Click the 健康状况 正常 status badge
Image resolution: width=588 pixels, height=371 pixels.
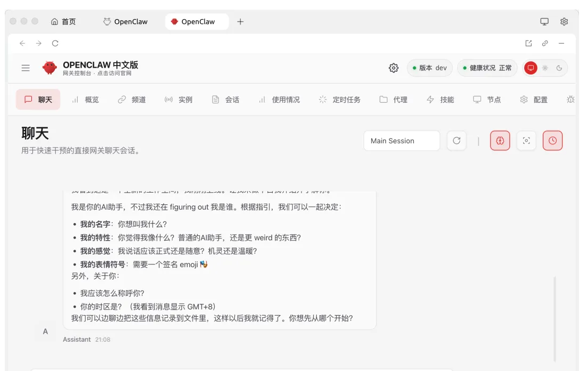click(x=487, y=68)
